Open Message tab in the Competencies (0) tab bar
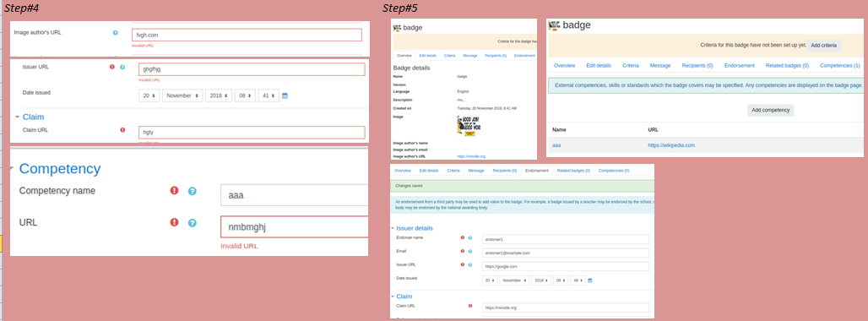 [x=476, y=171]
